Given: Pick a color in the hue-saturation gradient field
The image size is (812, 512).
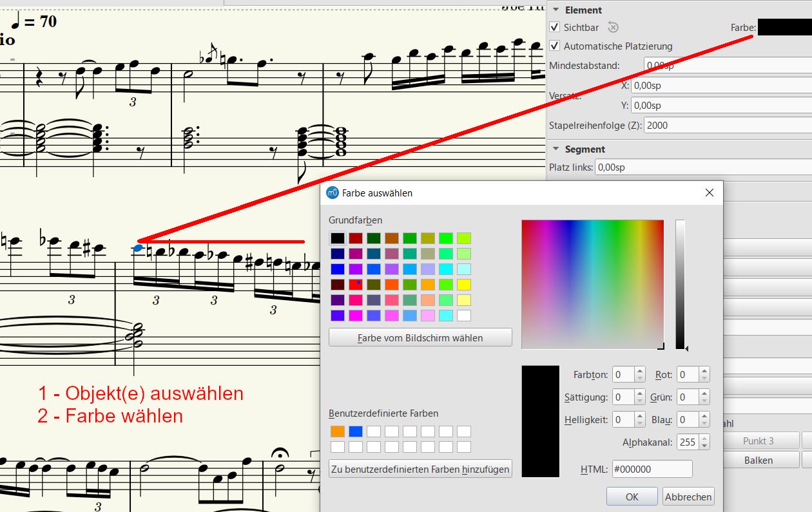Looking at the screenshot, I should (592, 284).
